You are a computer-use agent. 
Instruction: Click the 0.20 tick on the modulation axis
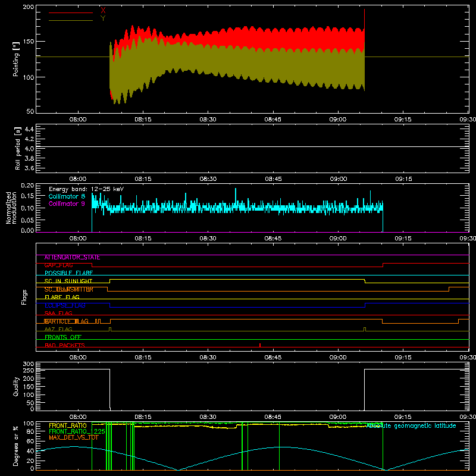[27, 186]
